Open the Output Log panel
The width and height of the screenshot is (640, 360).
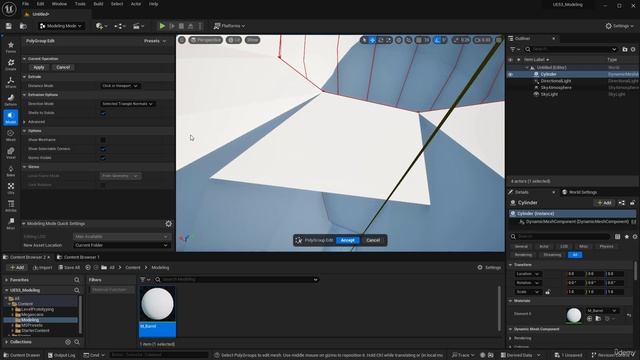[61, 355]
